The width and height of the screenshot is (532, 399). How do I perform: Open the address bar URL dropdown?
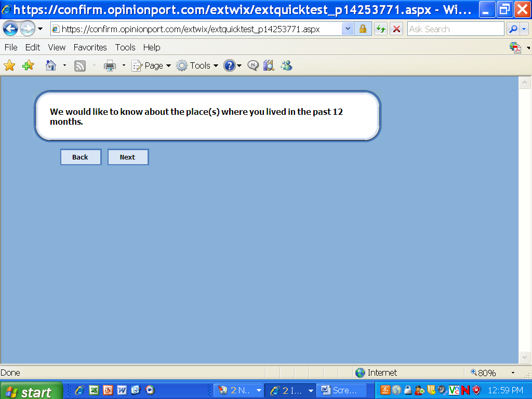[x=348, y=29]
